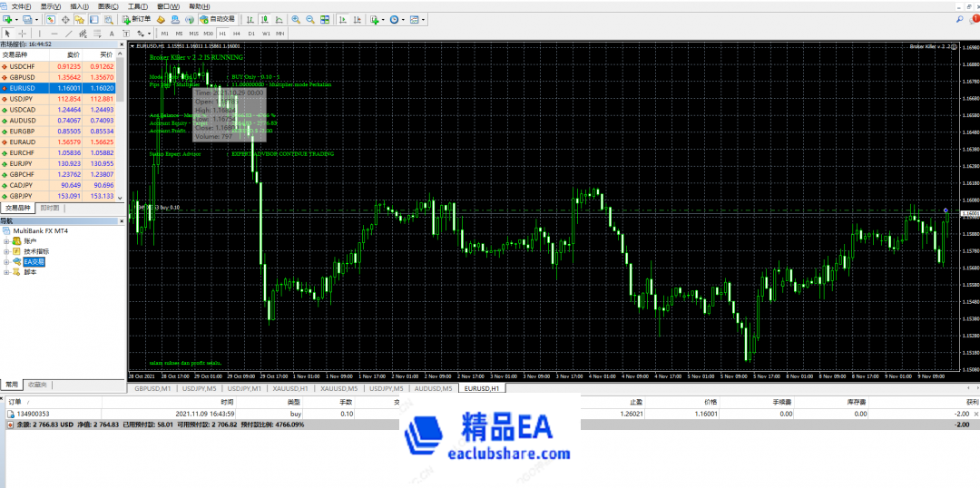Tile chart windows icon
The height and width of the screenshot is (488, 980).
click(324, 19)
